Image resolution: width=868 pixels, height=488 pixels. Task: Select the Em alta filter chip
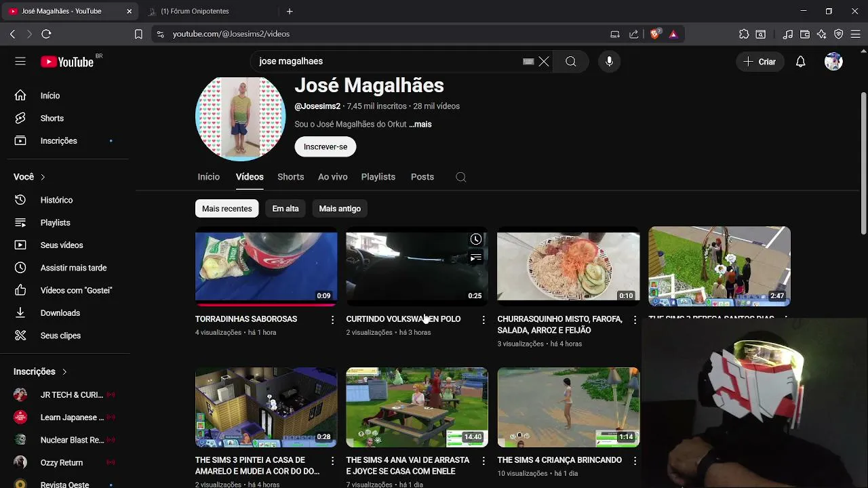(285, 209)
